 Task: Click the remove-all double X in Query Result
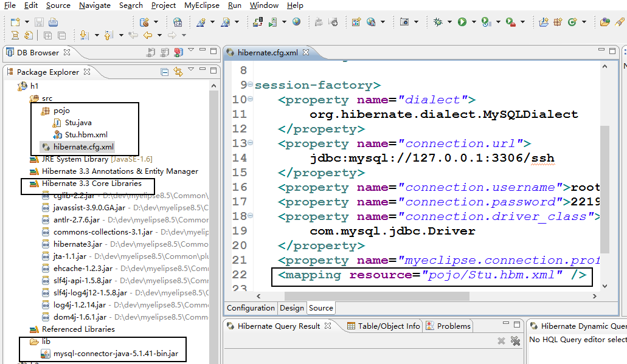[516, 341]
